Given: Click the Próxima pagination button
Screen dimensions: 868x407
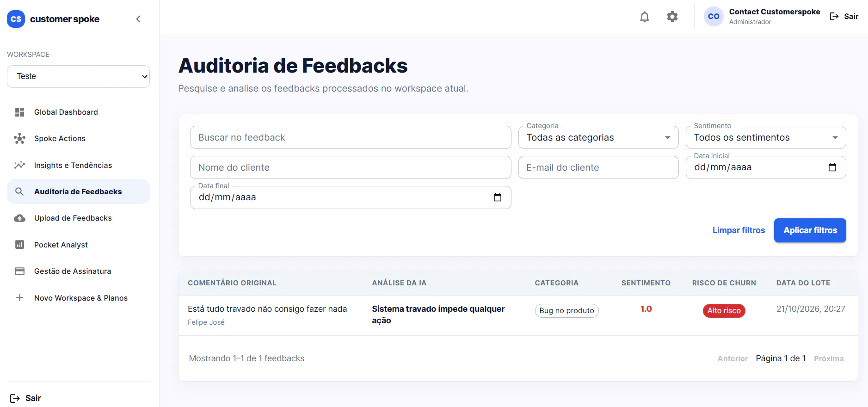Looking at the screenshot, I should click(829, 358).
